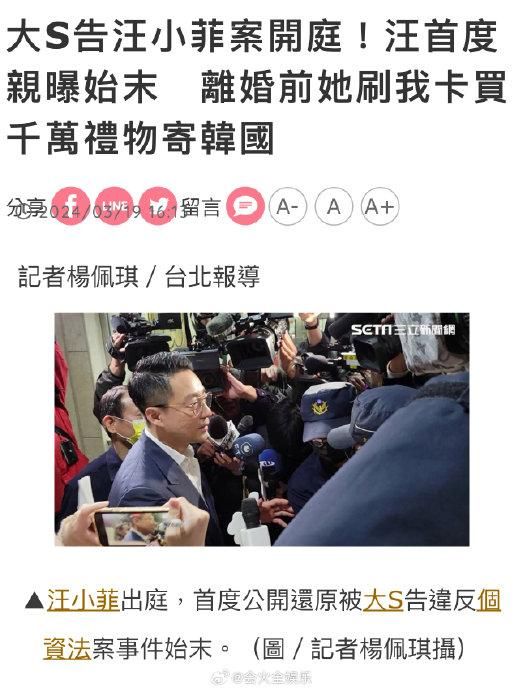Tap the smartphone screen shown in photo
This screenshot has width=523, height=690.
(x=132, y=526)
